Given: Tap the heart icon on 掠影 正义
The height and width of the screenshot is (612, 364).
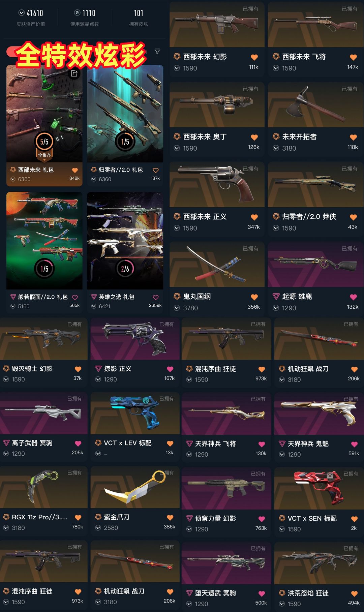Looking at the screenshot, I should coord(170,369).
